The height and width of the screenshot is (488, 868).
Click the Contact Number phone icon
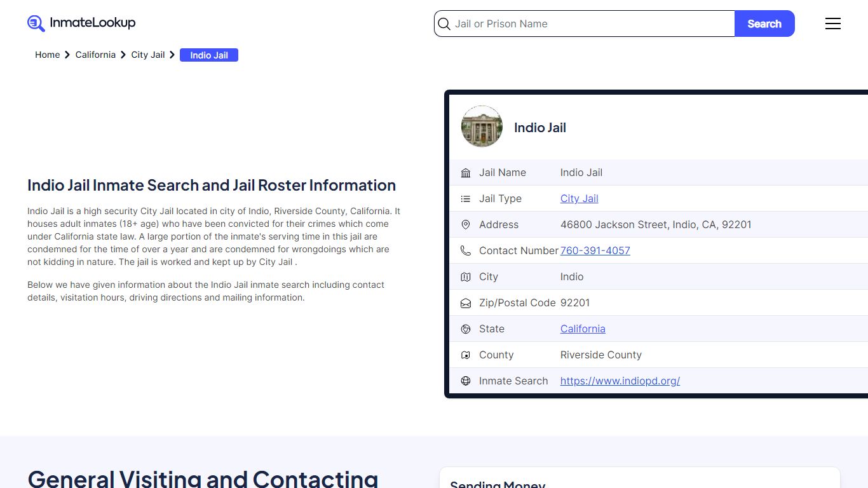466,251
